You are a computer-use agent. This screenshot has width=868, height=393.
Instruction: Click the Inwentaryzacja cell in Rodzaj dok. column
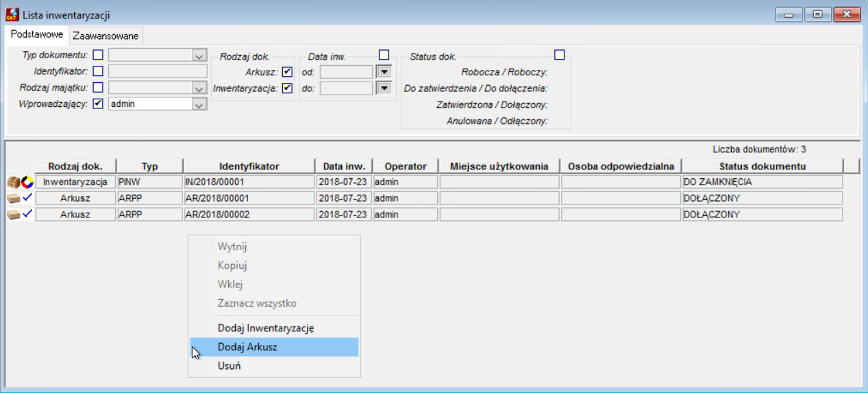pyautogui.click(x=75, y=182)
